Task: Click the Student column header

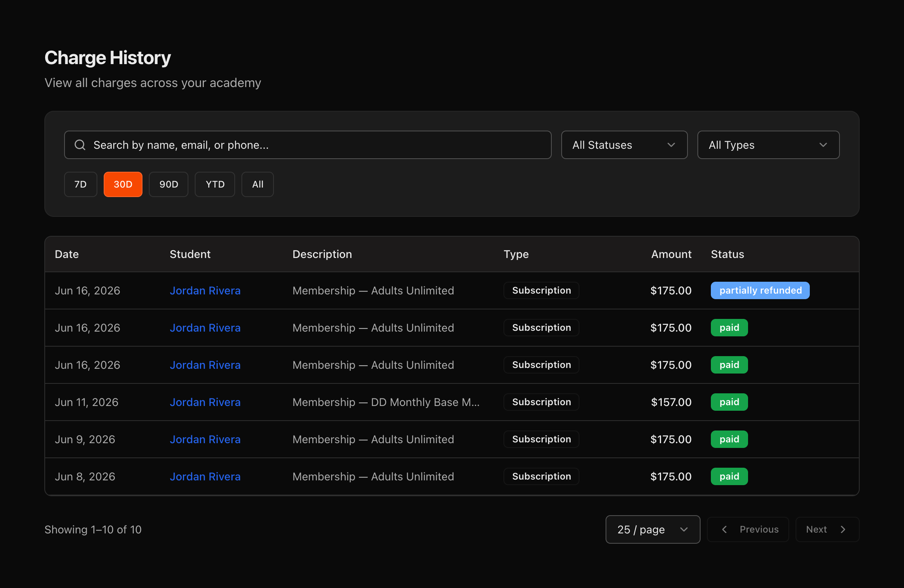Action: click(x=190, y=254)
